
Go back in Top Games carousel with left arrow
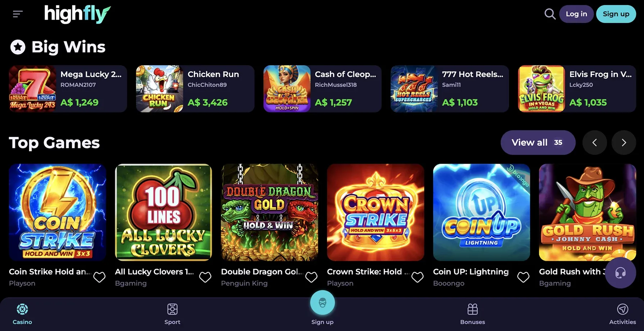(x=595, y=142)
